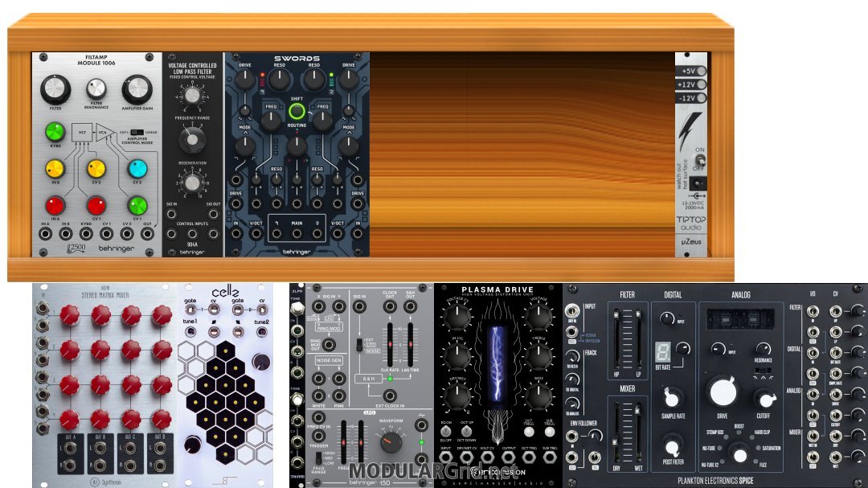The height and width of the screenshot is (488, 868).
Task: Click the RING MOD OUT jack
Action: (329, 345)
